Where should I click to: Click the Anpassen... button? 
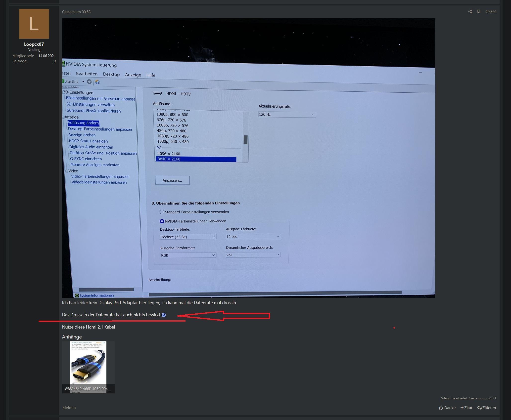click(x=172, y=180)
